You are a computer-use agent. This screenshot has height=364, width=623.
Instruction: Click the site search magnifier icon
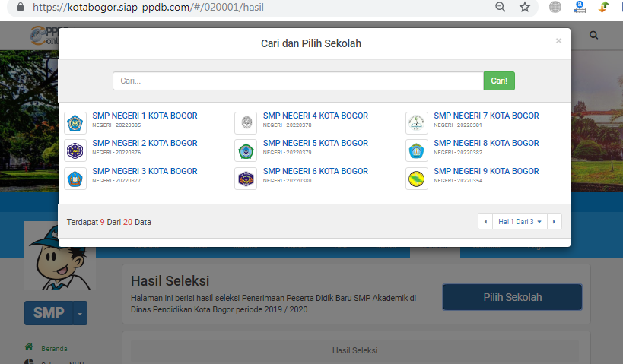[593, 35]
